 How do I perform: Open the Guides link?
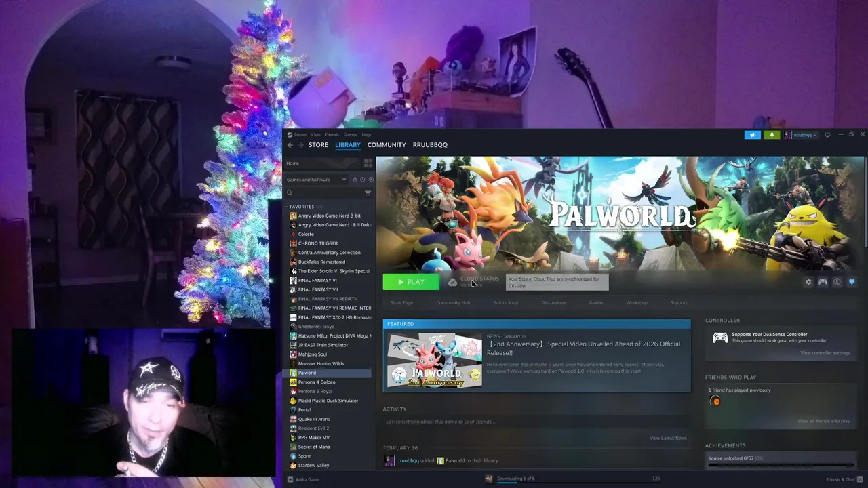(596, 303)
